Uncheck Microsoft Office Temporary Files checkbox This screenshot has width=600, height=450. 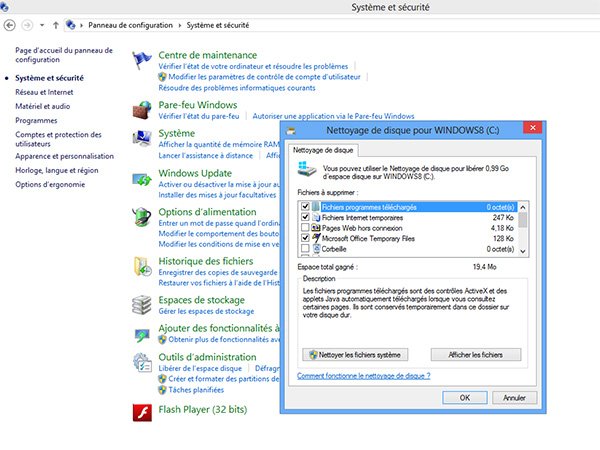[x=305, y=238]
